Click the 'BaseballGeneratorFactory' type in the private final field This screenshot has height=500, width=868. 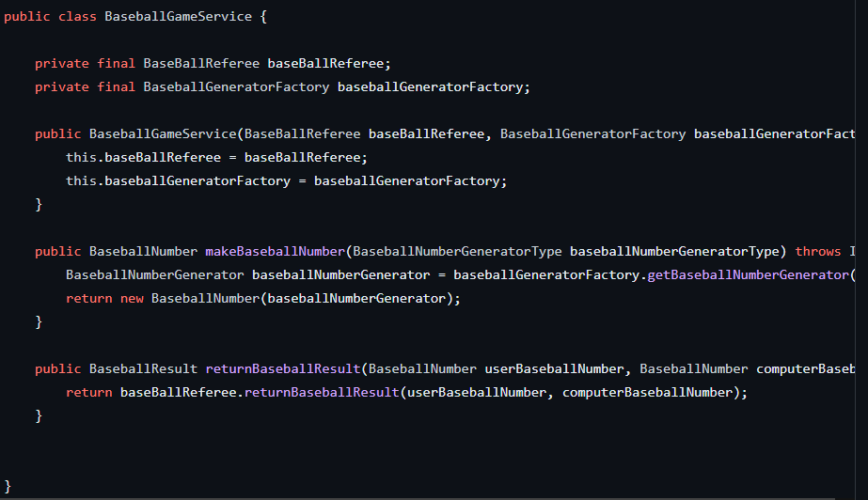pos(236,87)
